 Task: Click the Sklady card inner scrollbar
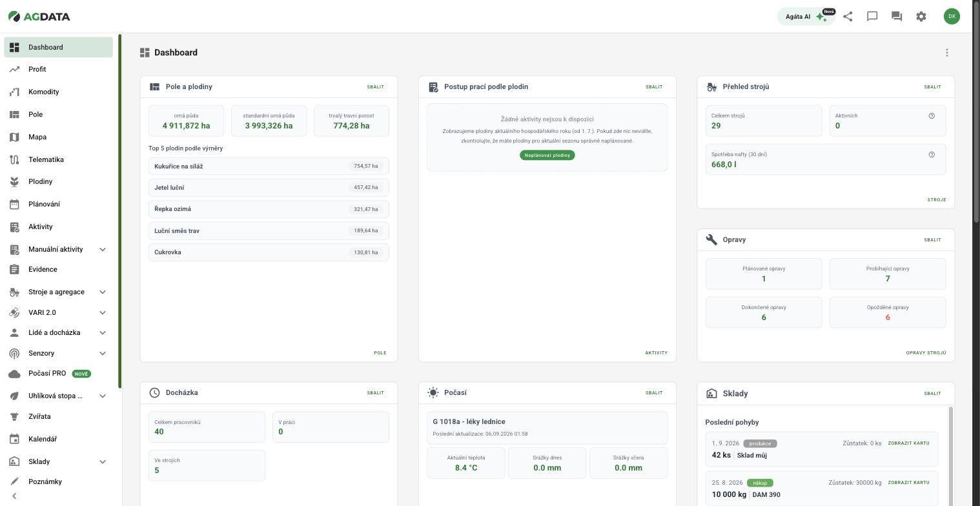950,456
